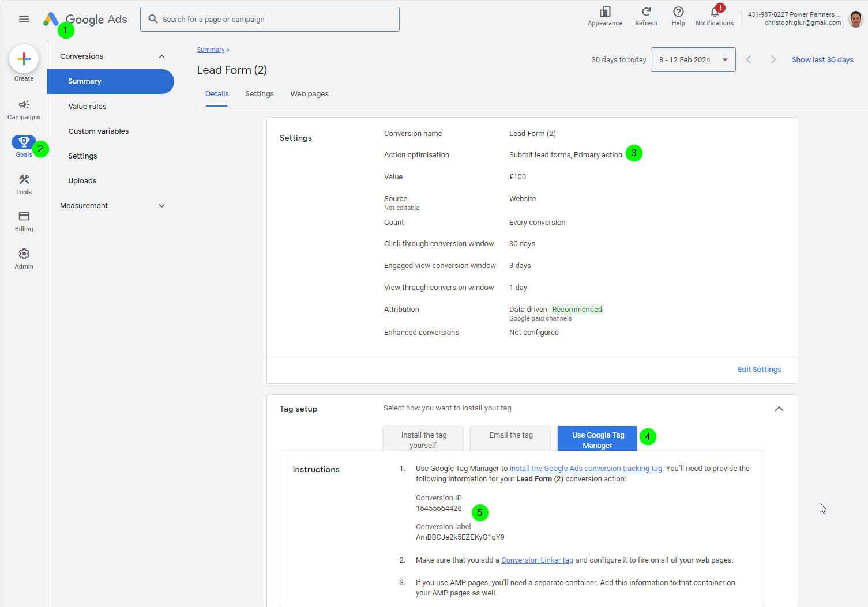Collapse the Conversions menu section
Image resolution: width=868 pixels, height=607 pixels.
point(161,56)
